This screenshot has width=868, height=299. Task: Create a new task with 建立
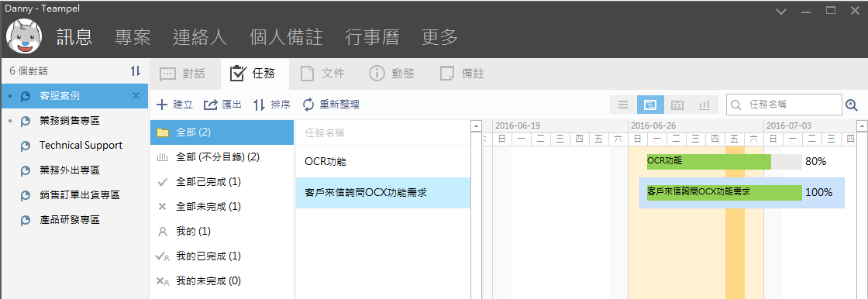(174, 104)
